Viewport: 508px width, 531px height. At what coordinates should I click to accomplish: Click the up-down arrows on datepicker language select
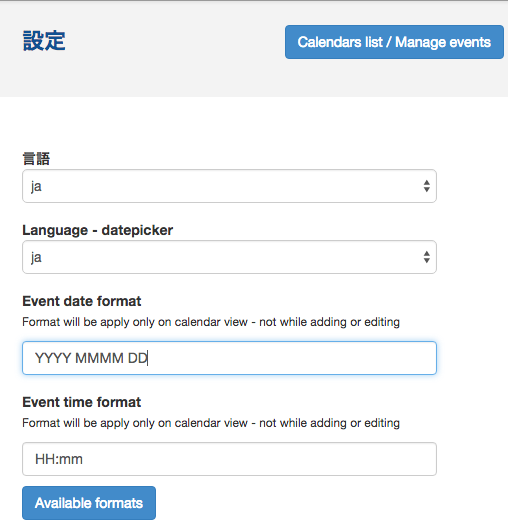[426, 257]
